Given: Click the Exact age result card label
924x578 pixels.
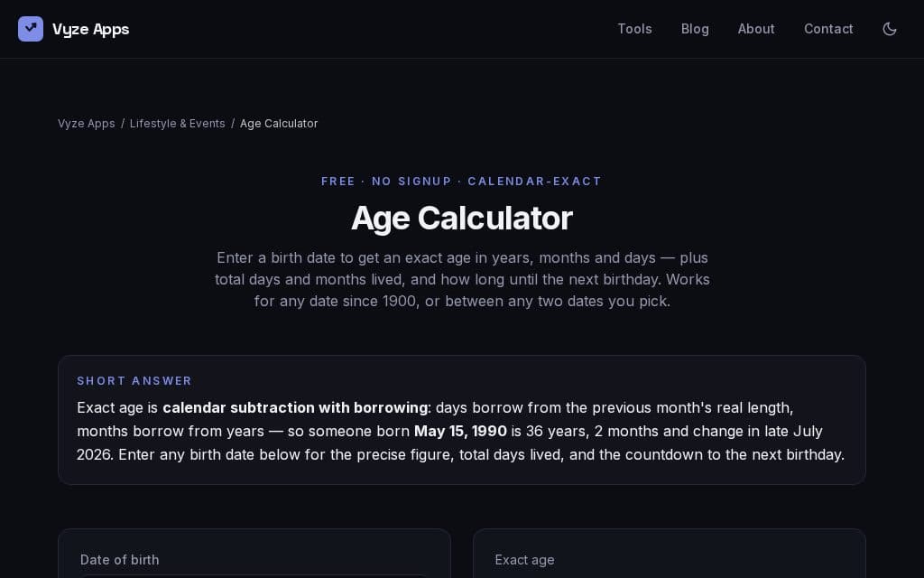Looking at the screenshot, I should pos(524,560).
